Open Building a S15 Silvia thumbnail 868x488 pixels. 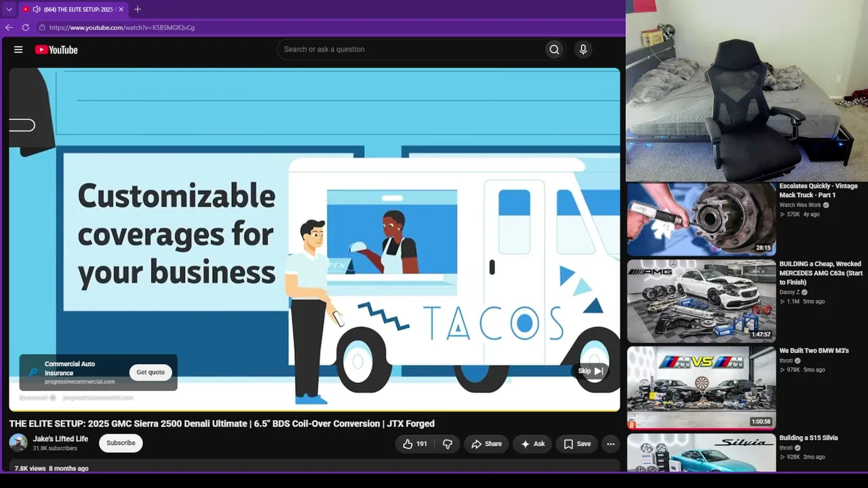701,453
